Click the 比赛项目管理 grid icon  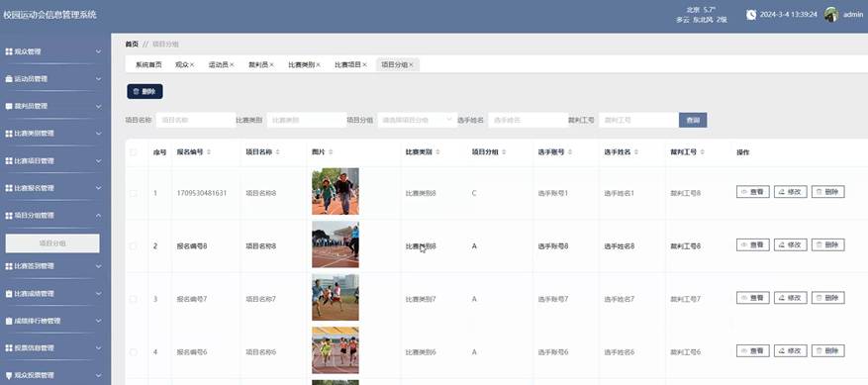tap(9, 161)
